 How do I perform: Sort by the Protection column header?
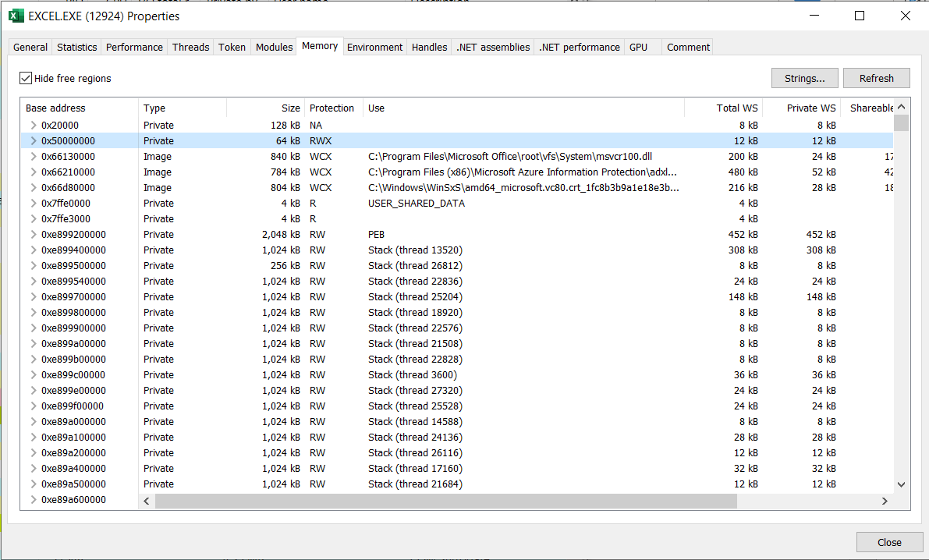tap(332, 108)
